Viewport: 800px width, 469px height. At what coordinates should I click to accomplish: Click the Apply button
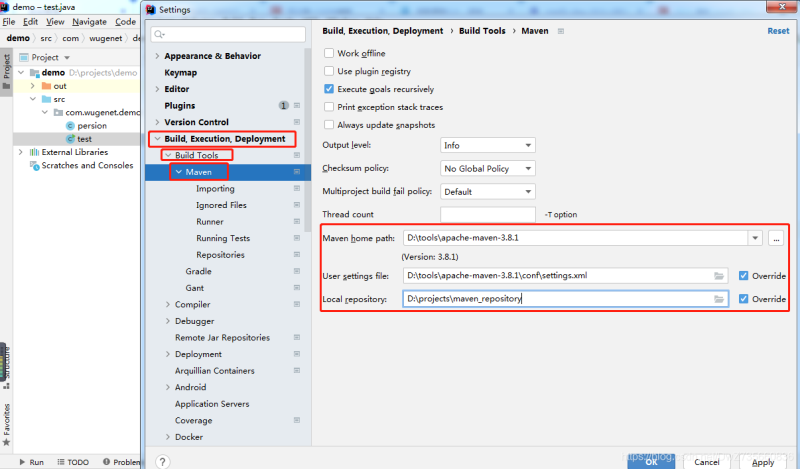(763, 461)
